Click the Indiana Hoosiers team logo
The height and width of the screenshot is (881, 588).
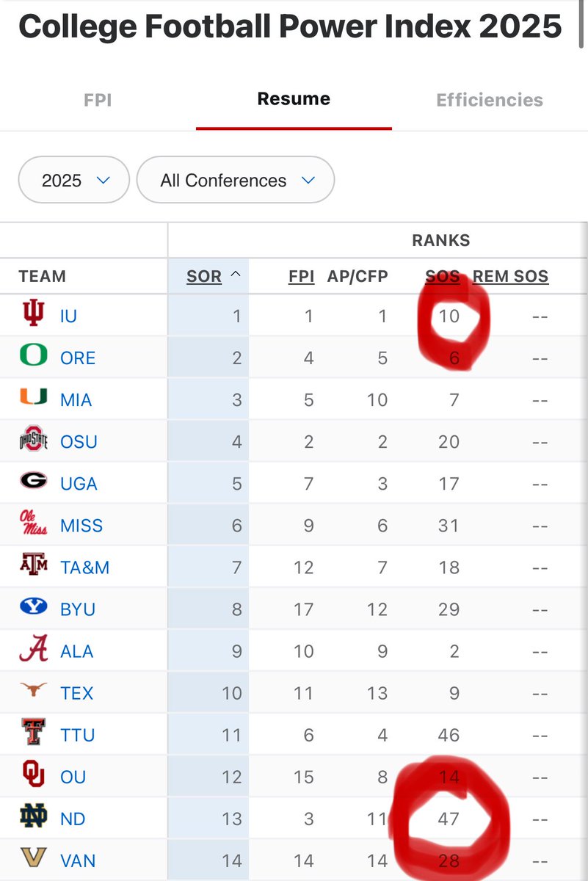[x=33, y=315]
